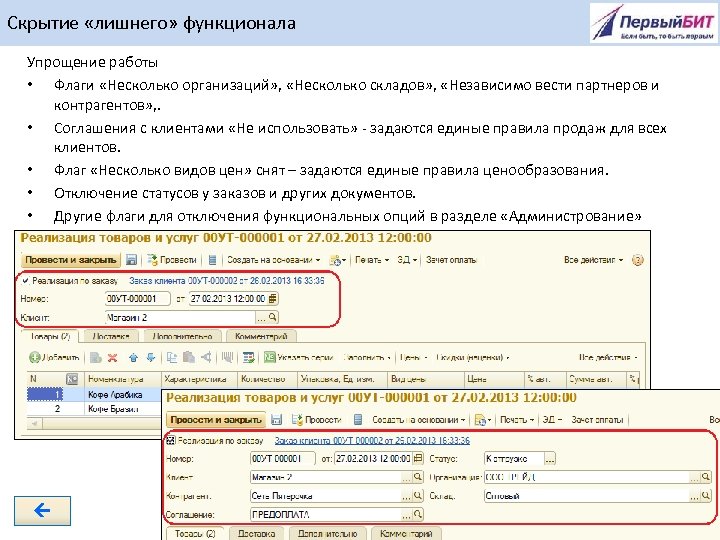Select Товары (2) tab in lower window

pyautogui.click(x=195, y=534)
